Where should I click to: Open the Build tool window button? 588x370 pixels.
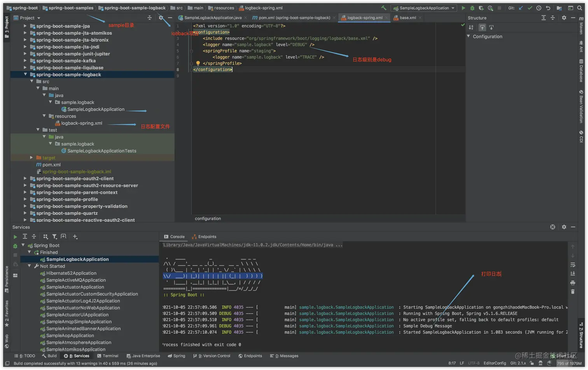click(x=49, y=356)
